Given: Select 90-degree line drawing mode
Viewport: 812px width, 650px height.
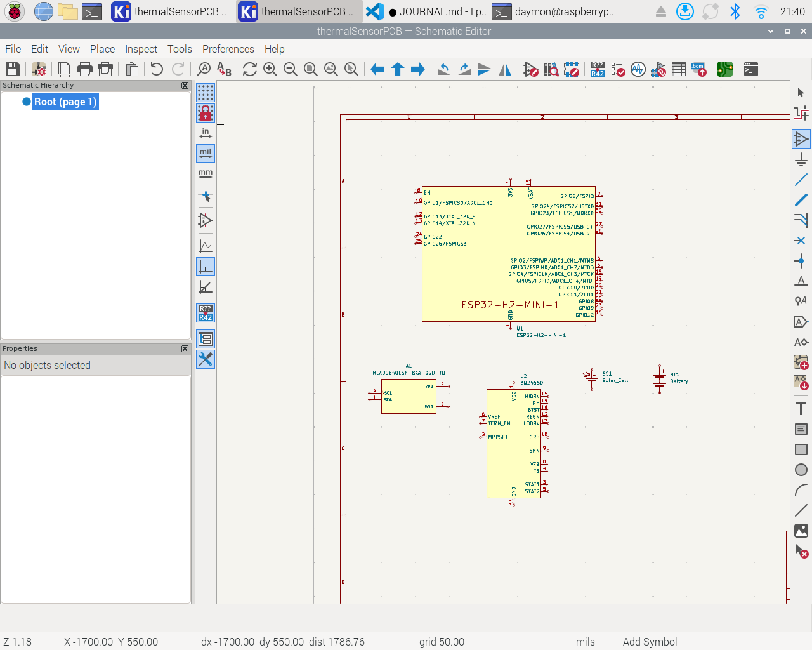Looking at the screenshot, I should (206, 267).
